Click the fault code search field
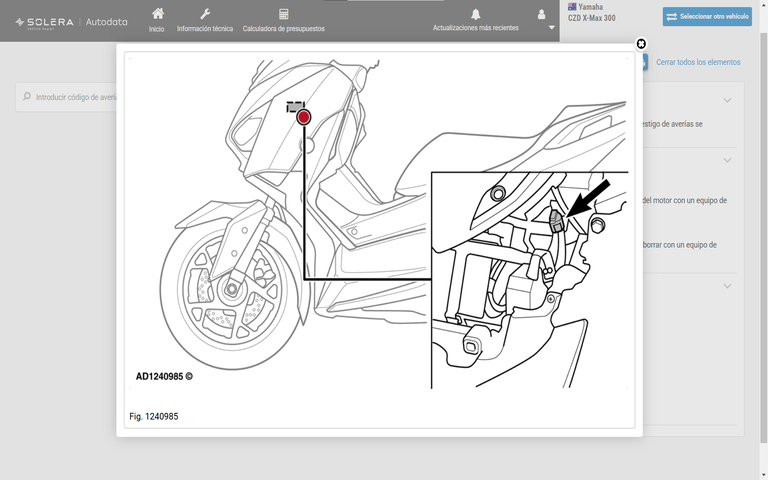The height and width of the screenshot is (480, 768). pos(75,98)
